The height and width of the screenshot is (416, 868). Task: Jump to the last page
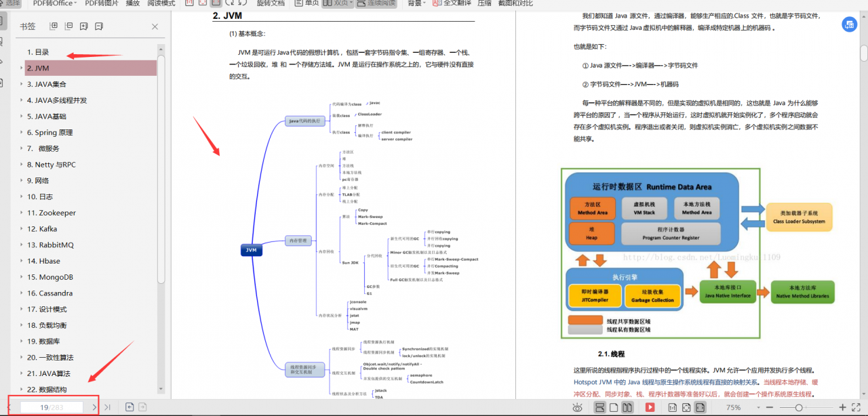107,407
